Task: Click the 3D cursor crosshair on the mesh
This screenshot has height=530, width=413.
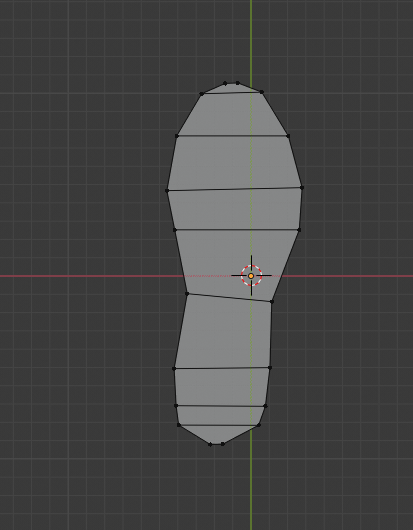Action: coord(251,276)
